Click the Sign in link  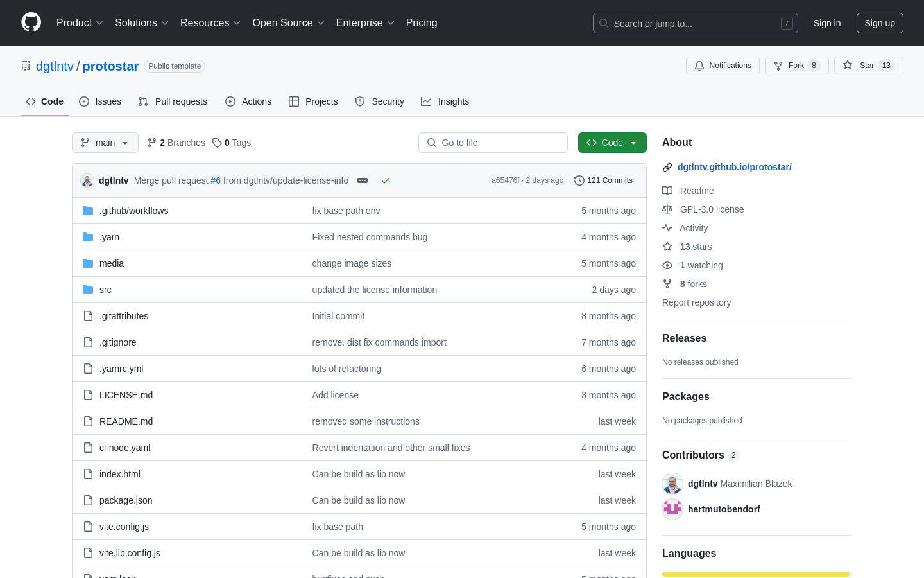pyautogui.click(x=827, y=23)
